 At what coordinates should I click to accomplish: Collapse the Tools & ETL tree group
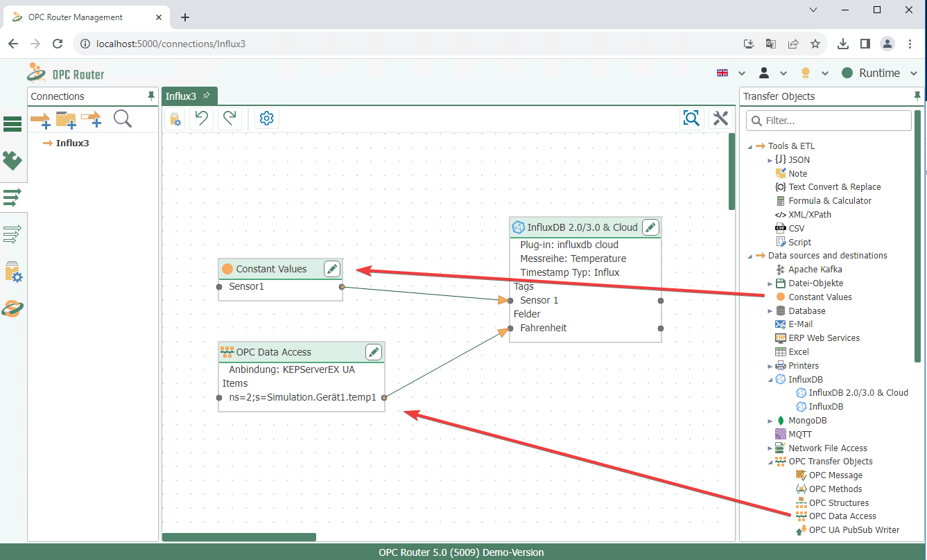[750, 146]
